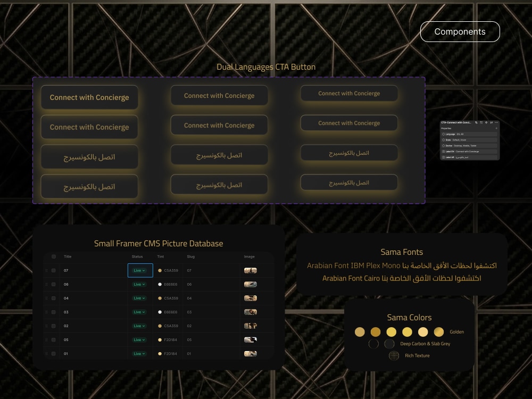Open the Live status dropdown for row 01
Image resolution: width=532 pixels, height=399 pixels.
[139, 354]
